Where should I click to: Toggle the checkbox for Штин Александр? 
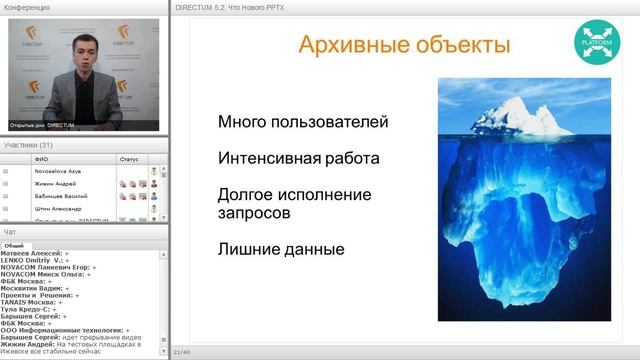pyautogui.click(x=5, y=209)
